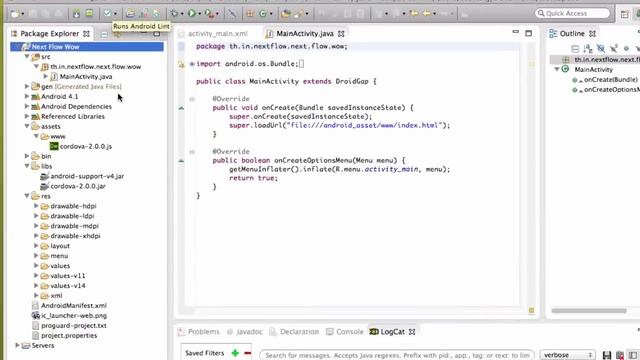
Task: Expand drawable-hdpi folder
Action: (36, 206)
